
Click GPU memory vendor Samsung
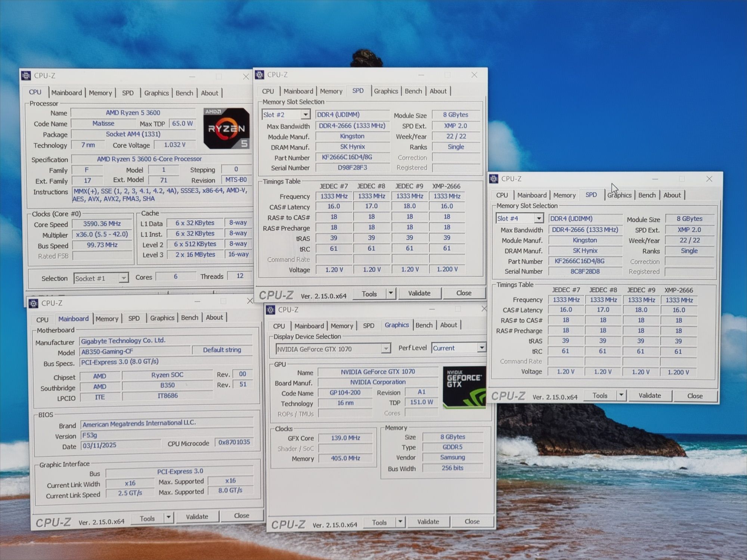453,457
